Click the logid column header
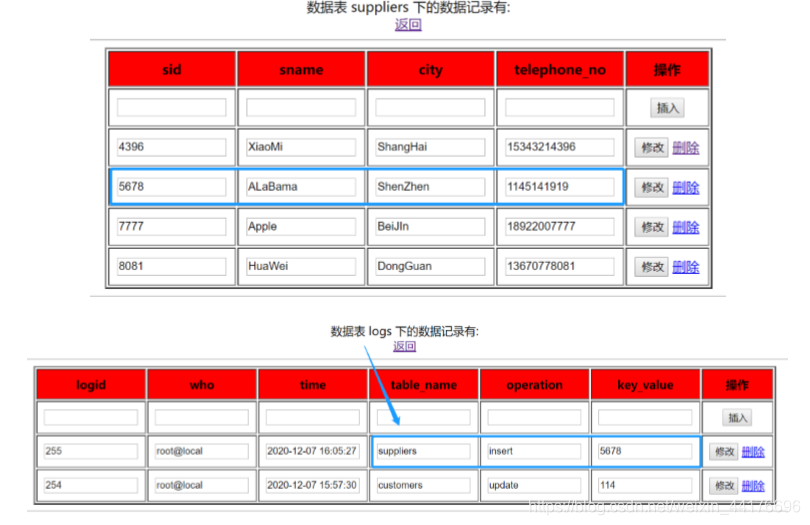The image size is (810, 525). coord(91,385)
